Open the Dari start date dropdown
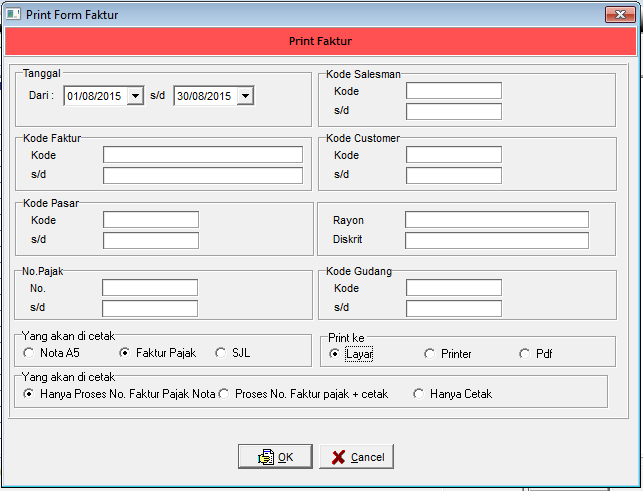 (136, 96)
